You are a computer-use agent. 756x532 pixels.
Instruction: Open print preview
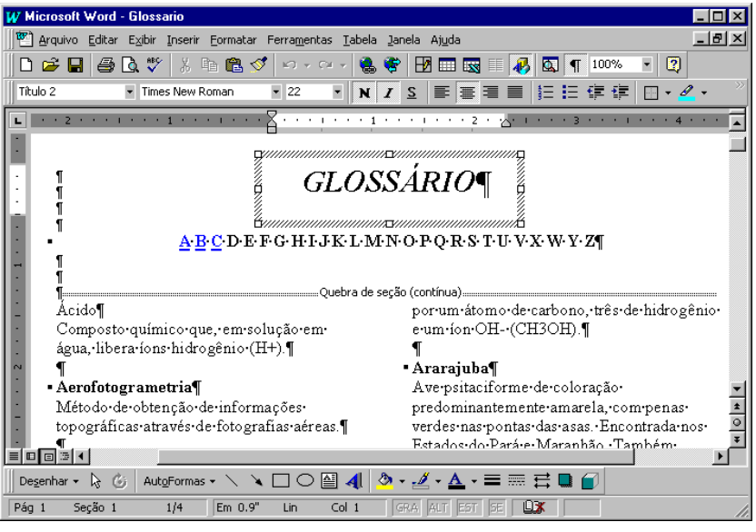(x=130, y=64)
